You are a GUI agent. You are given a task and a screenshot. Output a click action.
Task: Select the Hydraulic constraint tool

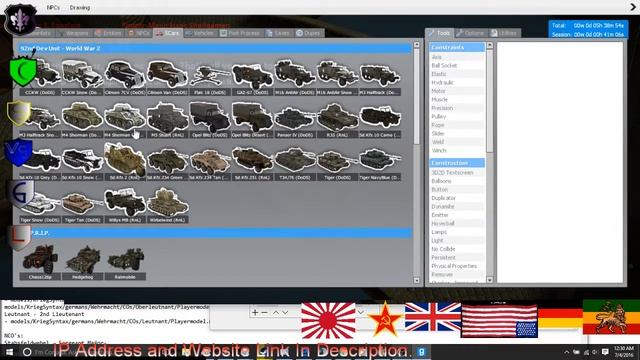[457, 82]
